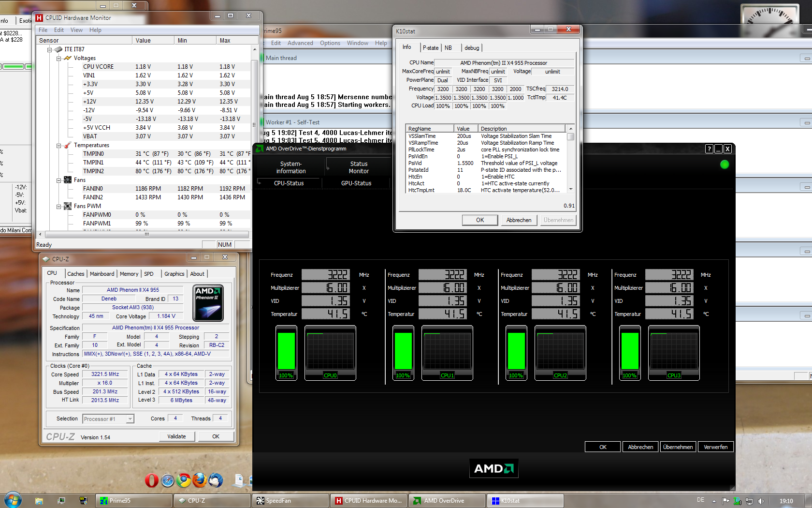Click the ITE IT87 chip icon in Hardware Monitor
The width and height of the screenshot is (812, 508).
58,49
